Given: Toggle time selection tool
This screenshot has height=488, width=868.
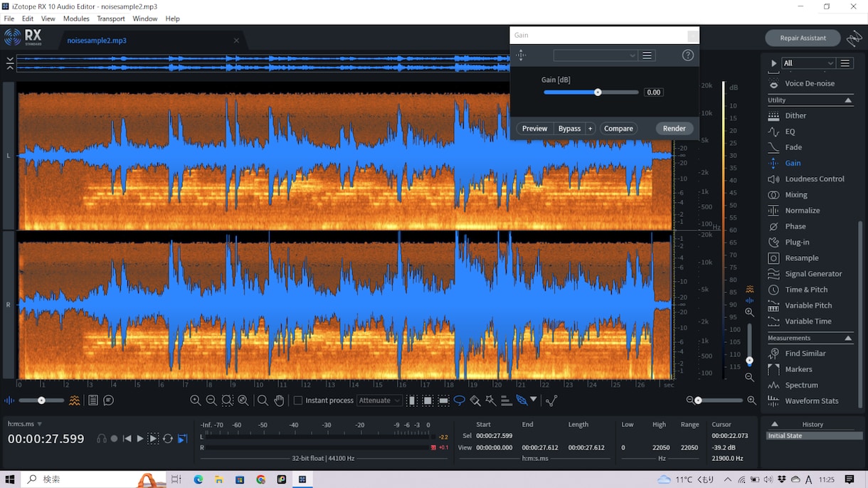Looking at the screenshot, I should pyautogui.click(x=412, y=401).
